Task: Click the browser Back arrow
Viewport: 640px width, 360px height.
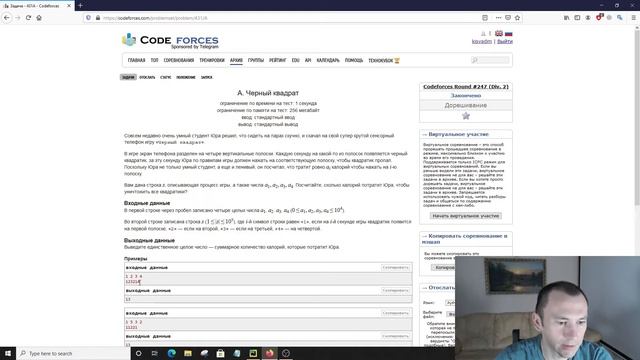Action: (7, 18)
